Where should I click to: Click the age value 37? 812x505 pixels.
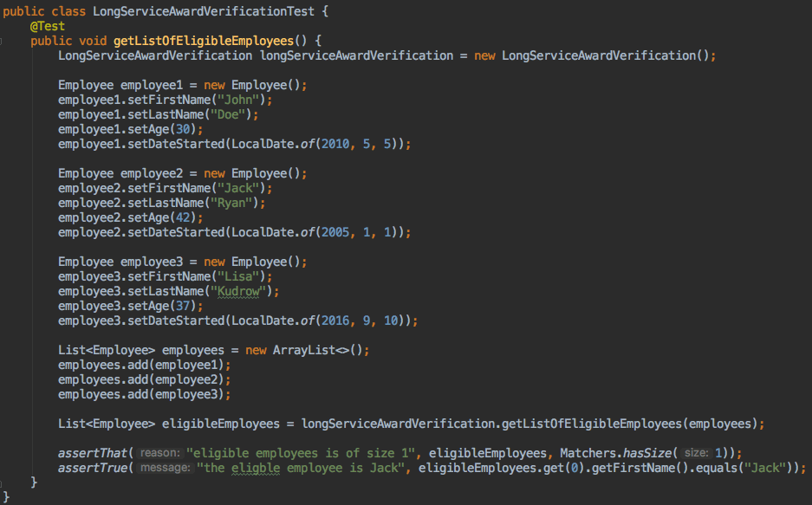click(183, 307)
